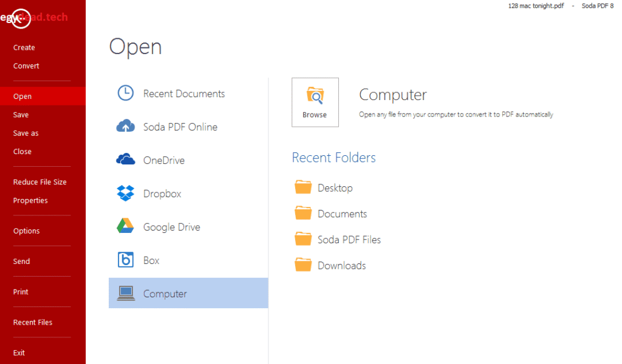
Task: Open the Soda PDF Files folder
Action: (x=349, y=239)
